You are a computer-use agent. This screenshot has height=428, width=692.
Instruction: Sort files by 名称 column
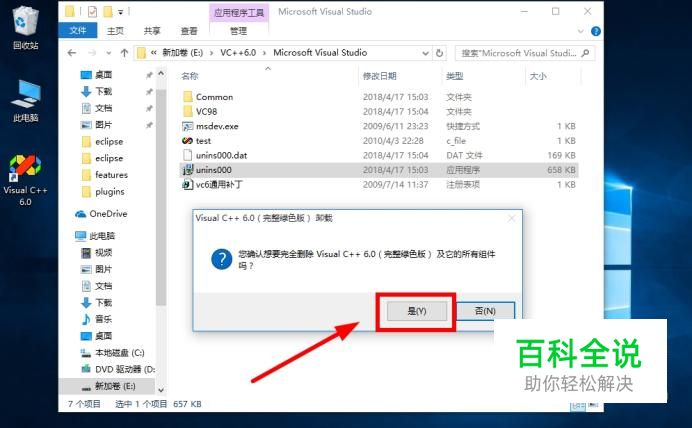(x=190, y=76)
